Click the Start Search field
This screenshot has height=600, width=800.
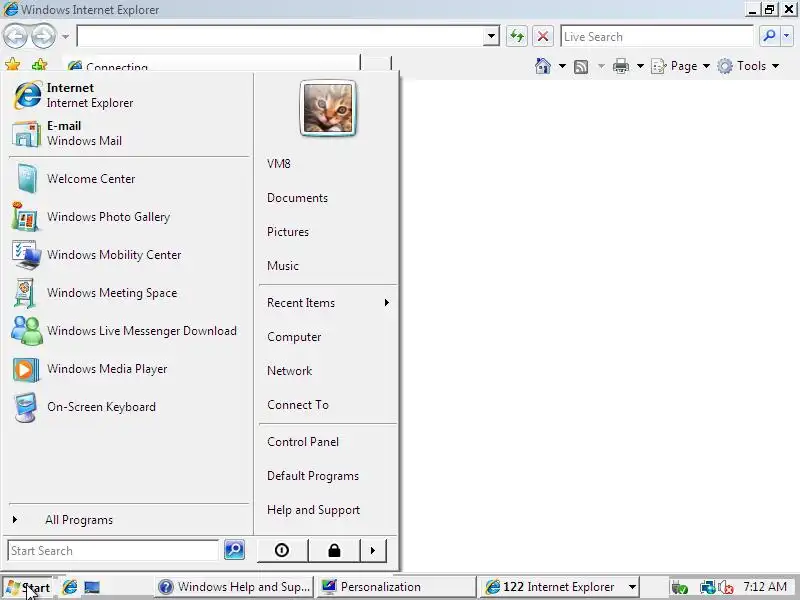tap(113, 551)
